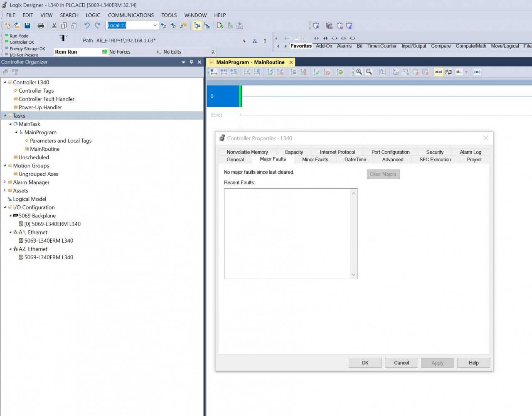Select MainRoutine in the Controller Organizer
This screenshot has width=532, height=416.
[44, 149]
